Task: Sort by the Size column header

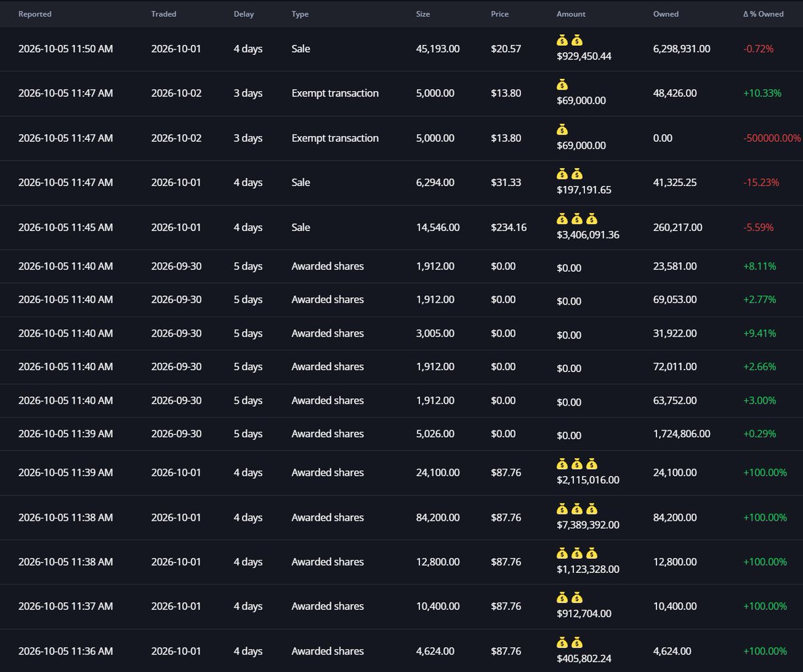Action: [x=423, y=14]
